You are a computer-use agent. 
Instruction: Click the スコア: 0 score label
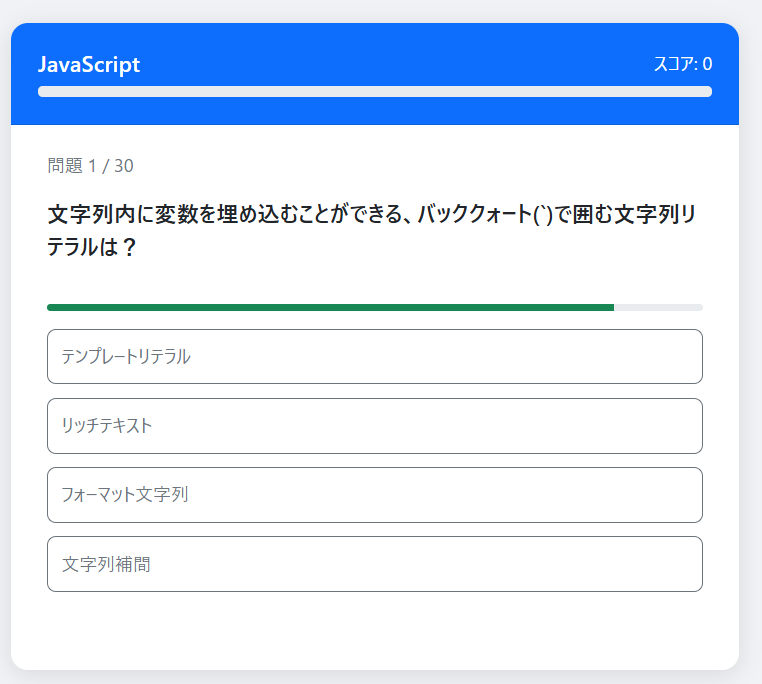682,65
